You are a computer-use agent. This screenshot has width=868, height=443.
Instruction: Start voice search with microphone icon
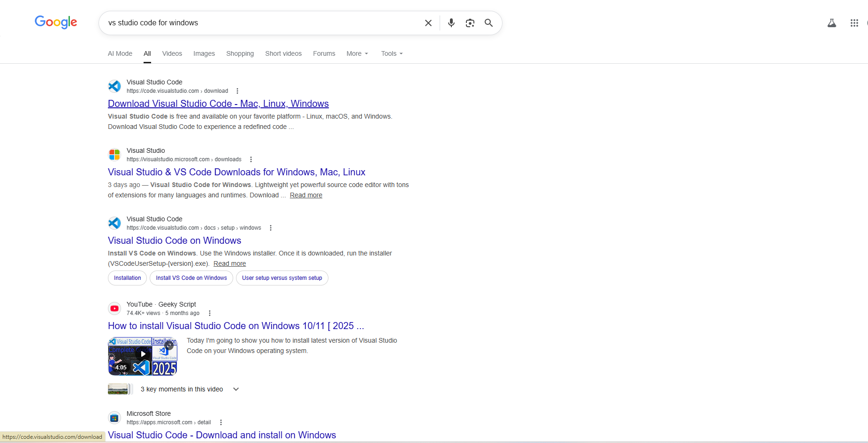click(451, 23)
